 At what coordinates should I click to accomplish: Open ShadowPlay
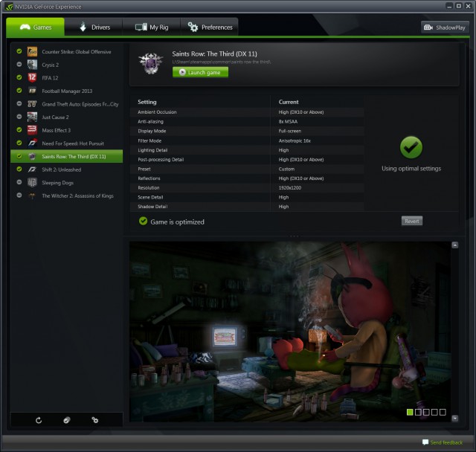tap(445, 28)
